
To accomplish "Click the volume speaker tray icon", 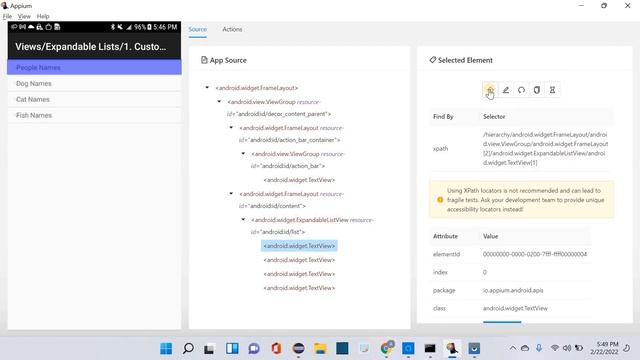I will click(567, 348).
